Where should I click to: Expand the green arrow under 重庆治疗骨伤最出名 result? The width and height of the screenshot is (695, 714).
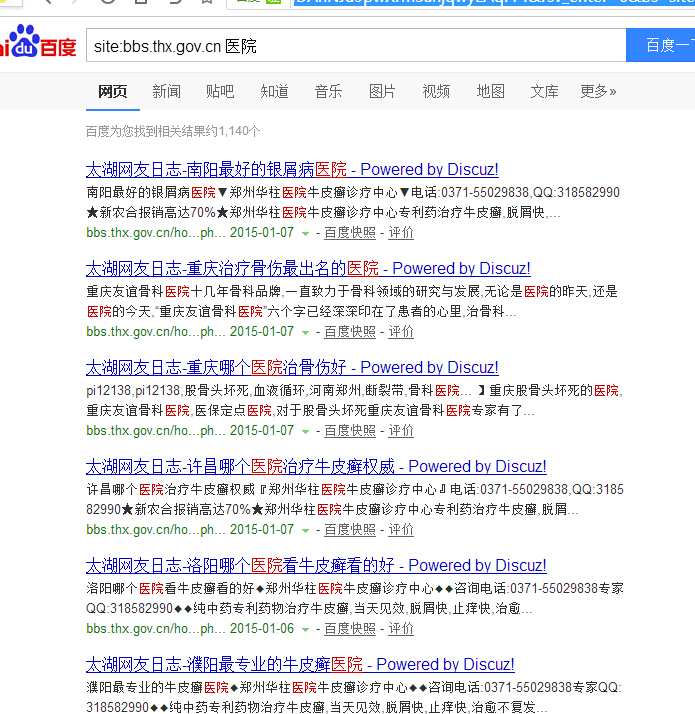click(305, 332)
